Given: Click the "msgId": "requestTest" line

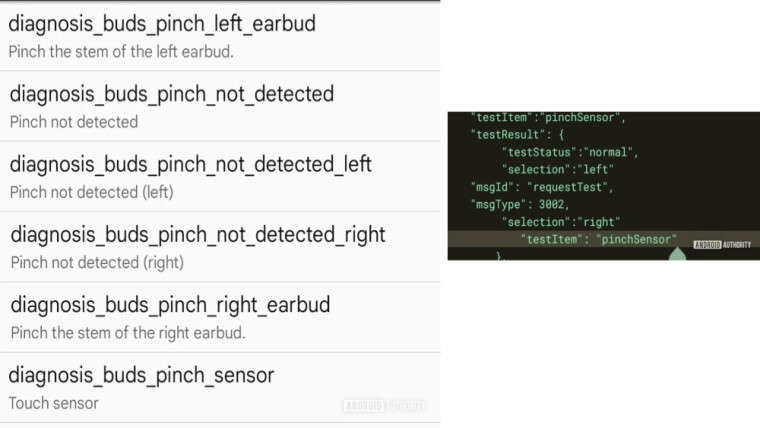Looking at the screenshot, I should click(x=542, y=187).
